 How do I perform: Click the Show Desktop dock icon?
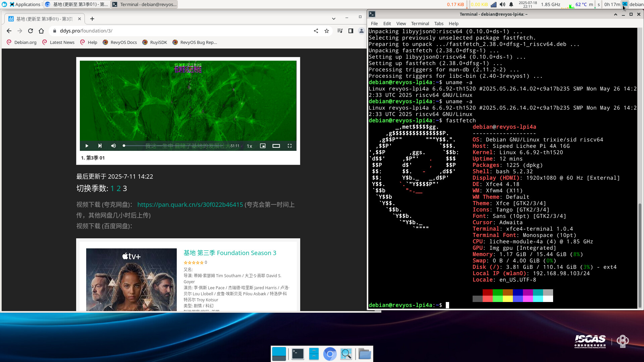tap(279, 354)
